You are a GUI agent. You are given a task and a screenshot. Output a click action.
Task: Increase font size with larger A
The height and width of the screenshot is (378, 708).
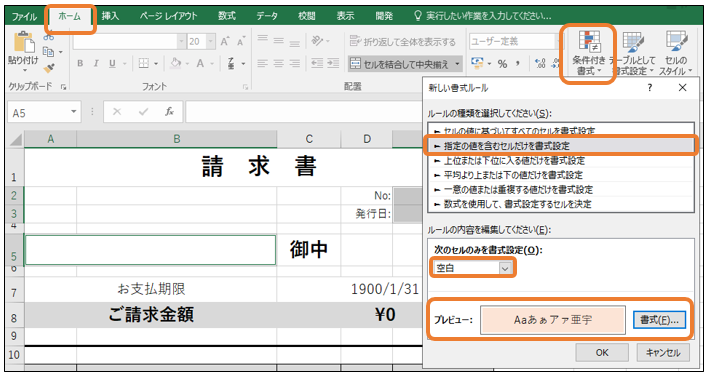[224, 42]
